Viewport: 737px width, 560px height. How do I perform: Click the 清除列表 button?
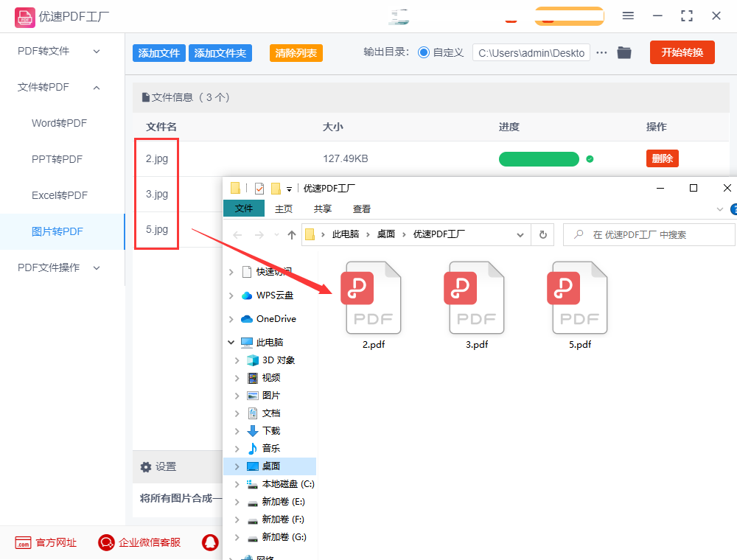(296, 53)
